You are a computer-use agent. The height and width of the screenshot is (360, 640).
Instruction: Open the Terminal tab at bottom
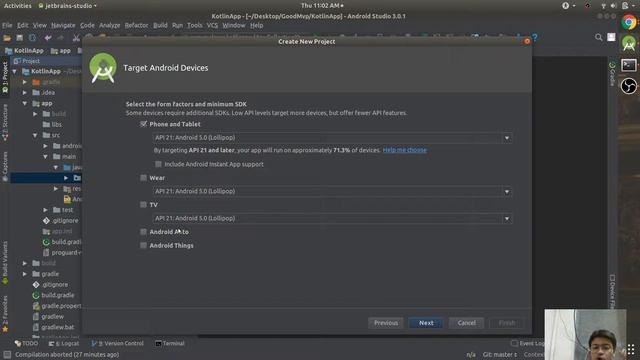(x=170, y=343)
